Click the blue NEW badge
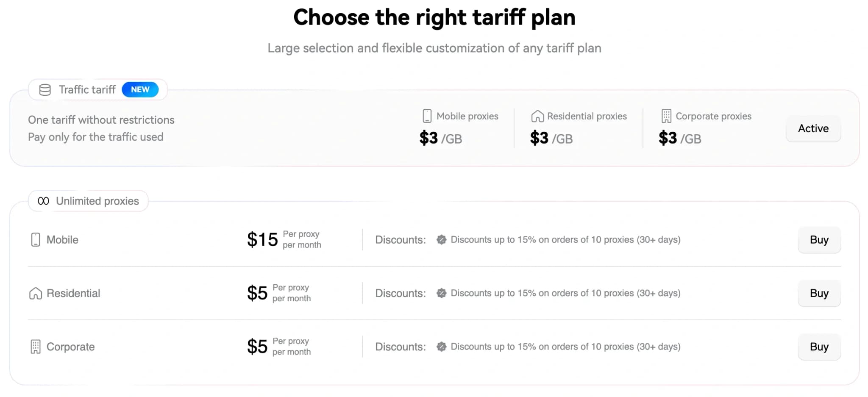This screenshot has height=397, width=868. tap(140, 90)
